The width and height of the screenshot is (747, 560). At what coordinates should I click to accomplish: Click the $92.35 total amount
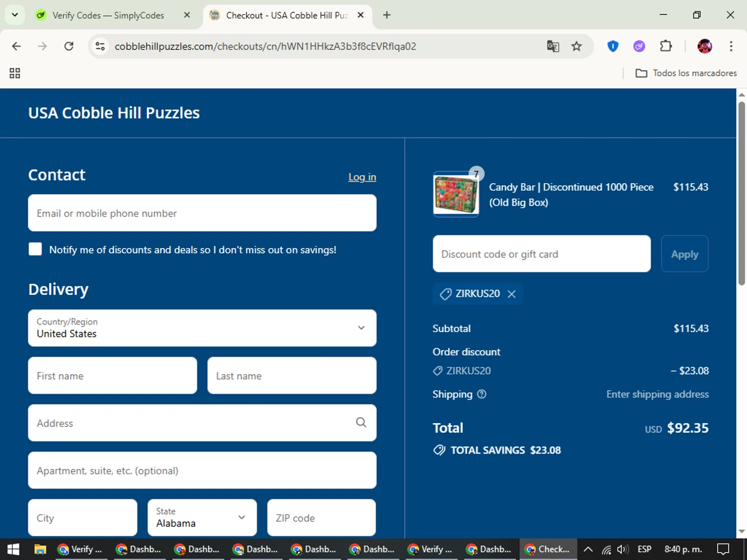pyautogui.click(x=688, y=428)
